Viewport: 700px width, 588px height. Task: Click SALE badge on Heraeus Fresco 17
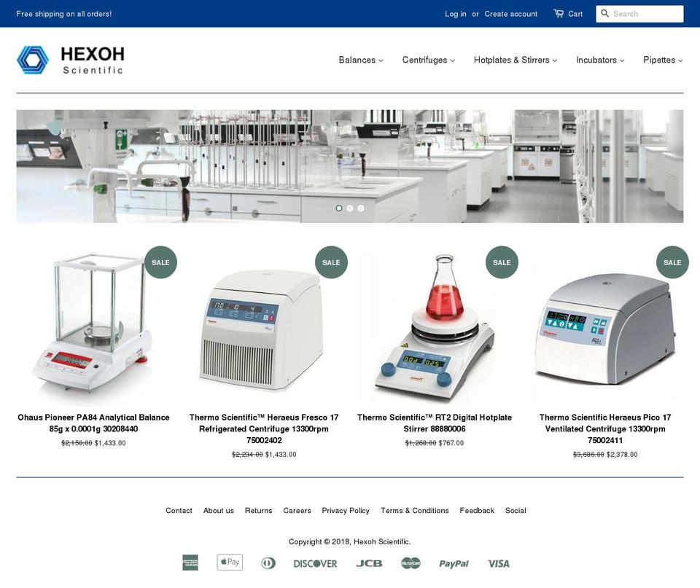coord(331,262)
